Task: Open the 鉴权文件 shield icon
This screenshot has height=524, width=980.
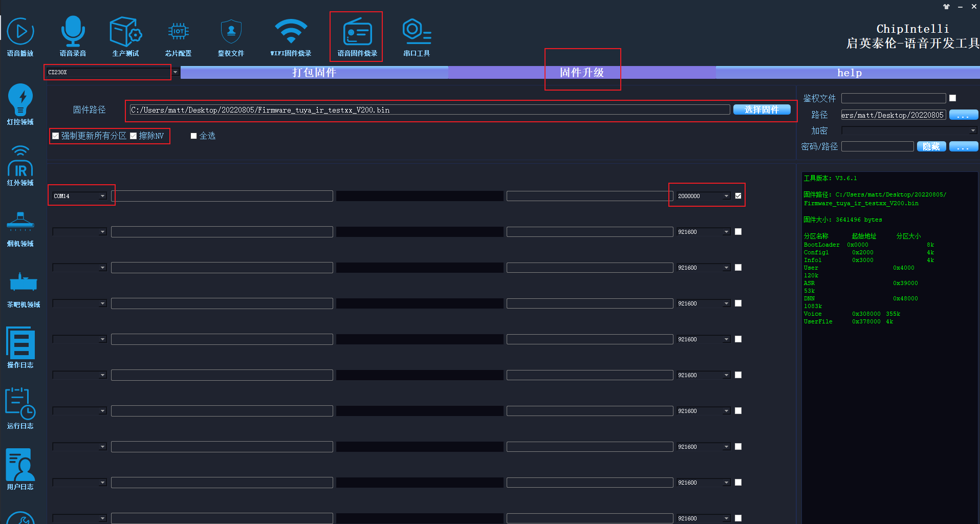Action: click(x=231, y=36)
